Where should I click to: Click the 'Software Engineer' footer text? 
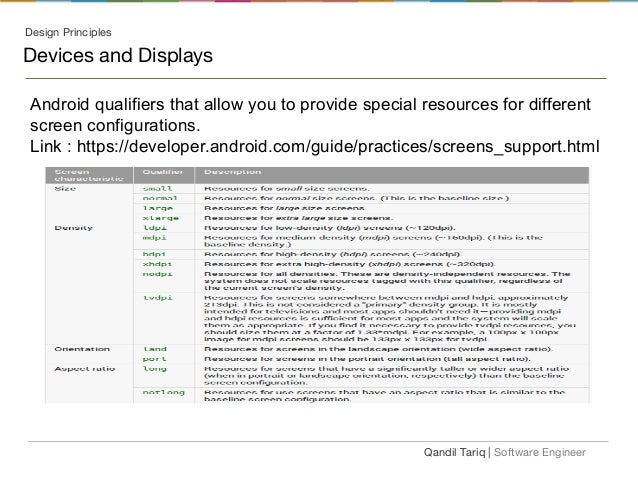(x=540, y=452)
